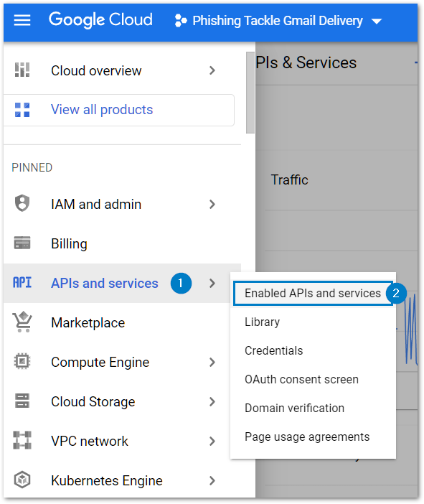Screen dimensions: 424x504
Task: Open the hamburger navigation menu
Action: coord(22,21)
